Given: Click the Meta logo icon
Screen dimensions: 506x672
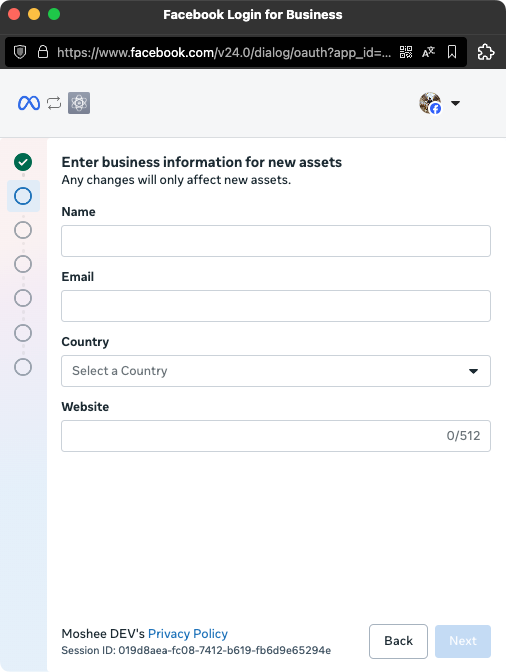Looking at the screenshot, I should pos(29,103).
